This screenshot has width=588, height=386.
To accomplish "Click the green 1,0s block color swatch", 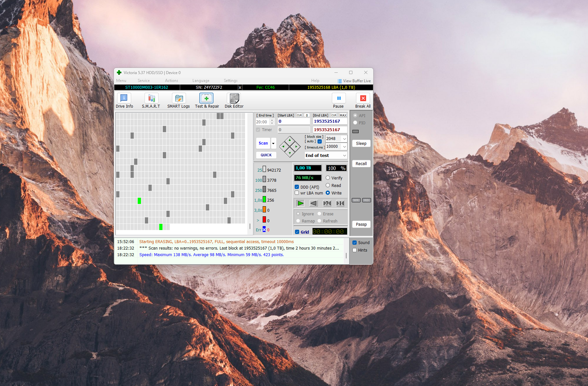I will point(264,200).
